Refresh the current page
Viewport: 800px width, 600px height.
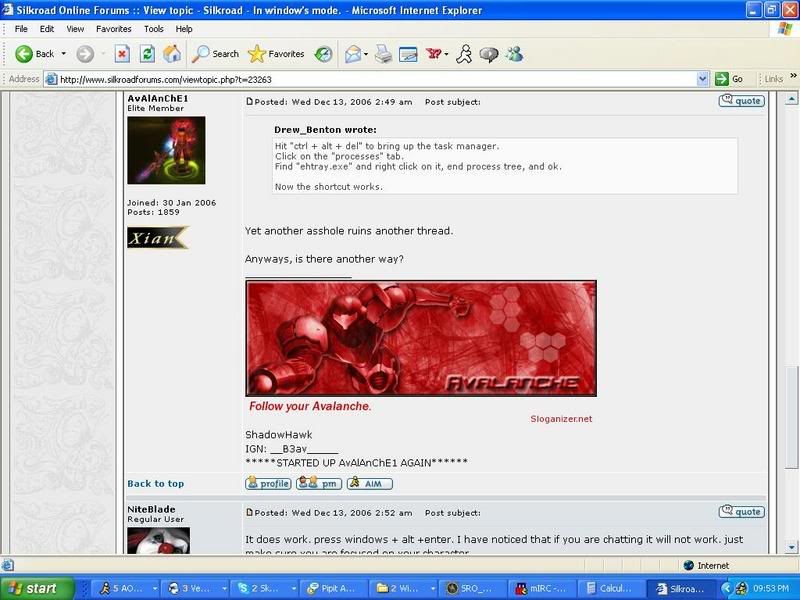click(x=147, y=54)
